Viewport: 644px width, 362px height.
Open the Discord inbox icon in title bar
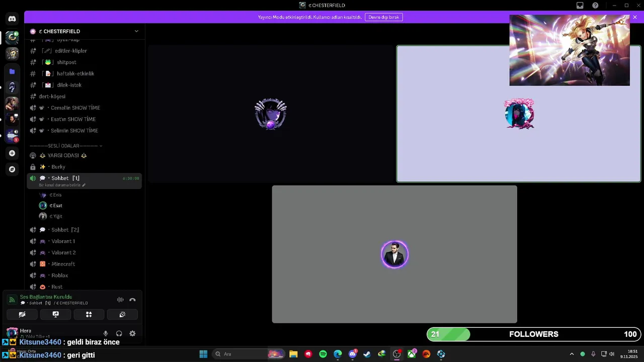coord(580,6)
